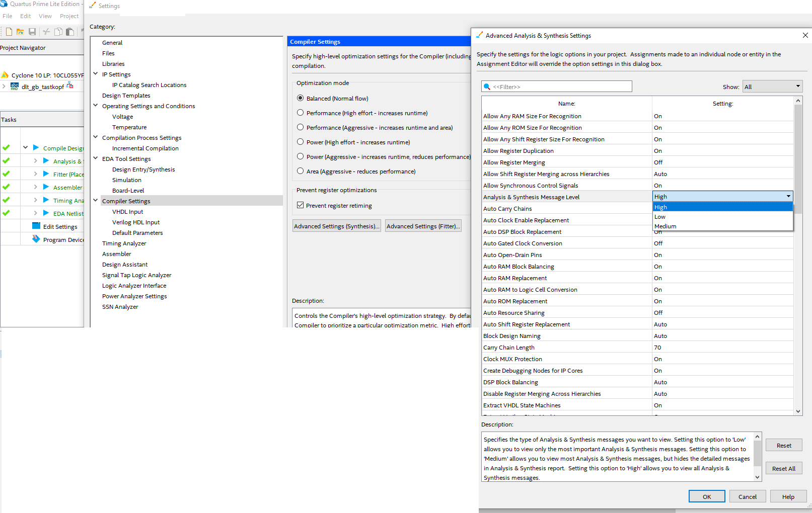Collapse Compilation Process Settings node

click(x=96, y=137)
